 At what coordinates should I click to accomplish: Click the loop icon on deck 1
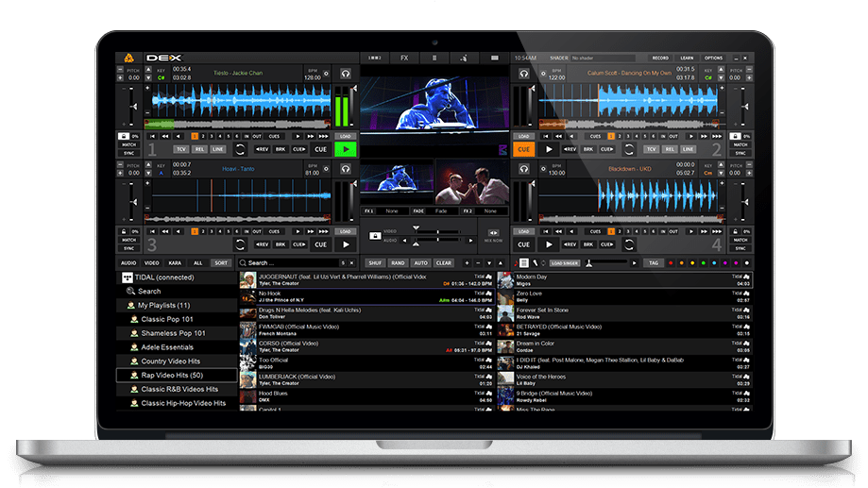coord(240,149)
